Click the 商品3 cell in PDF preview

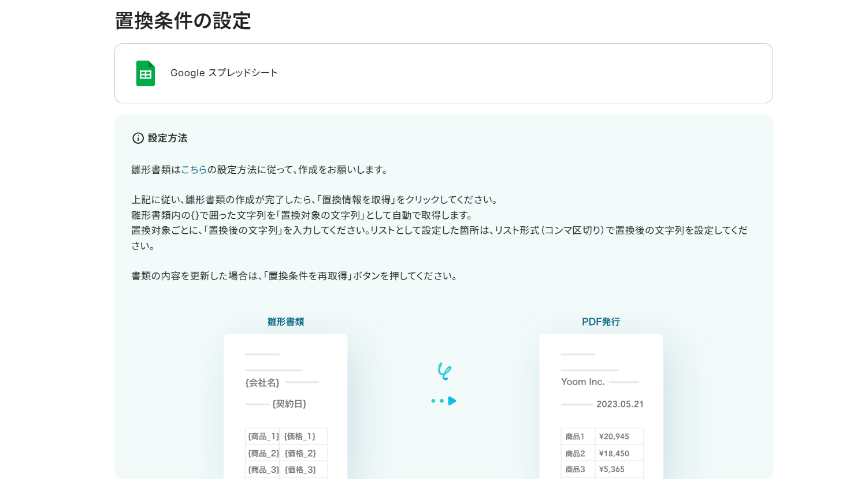pos(575,469)
